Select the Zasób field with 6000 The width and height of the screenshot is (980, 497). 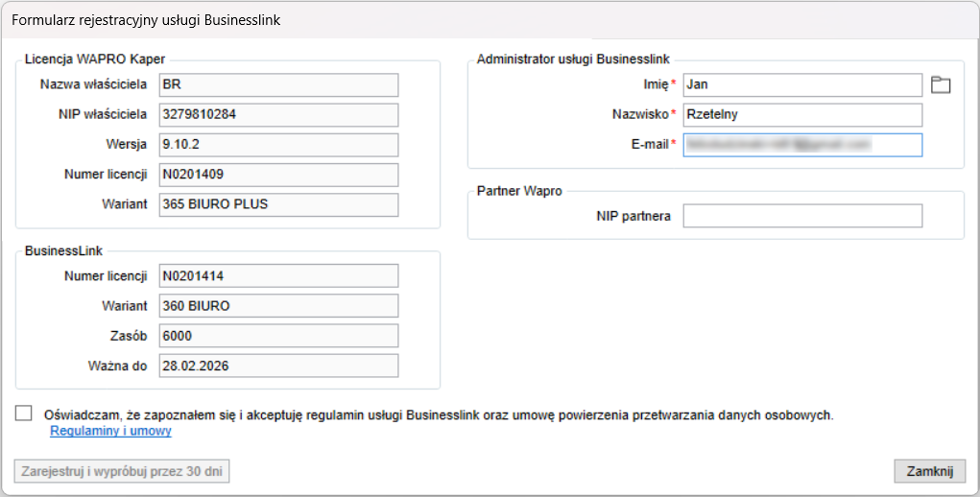coord(277,336)
